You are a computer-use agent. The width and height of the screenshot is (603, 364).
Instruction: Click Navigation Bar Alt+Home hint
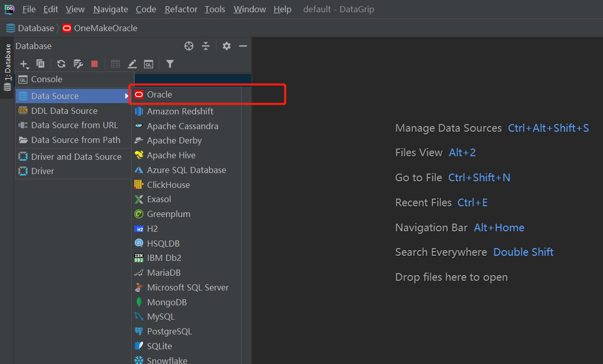460,228
